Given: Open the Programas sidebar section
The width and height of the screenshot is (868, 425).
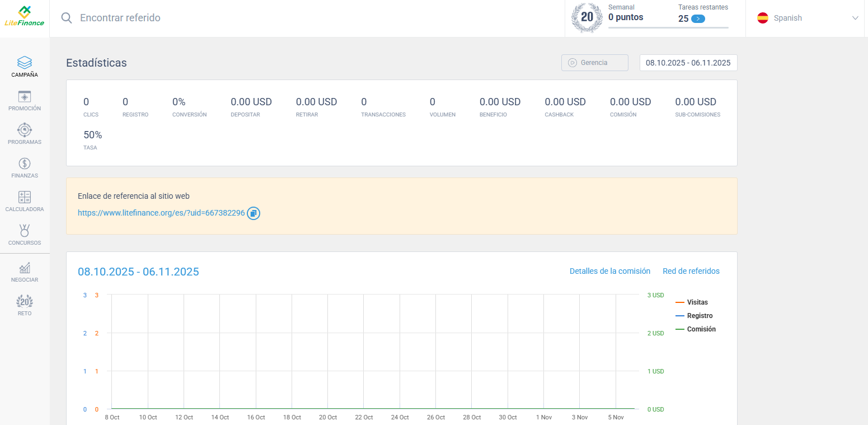Looking at the screenshot, I should coord(25,134).
